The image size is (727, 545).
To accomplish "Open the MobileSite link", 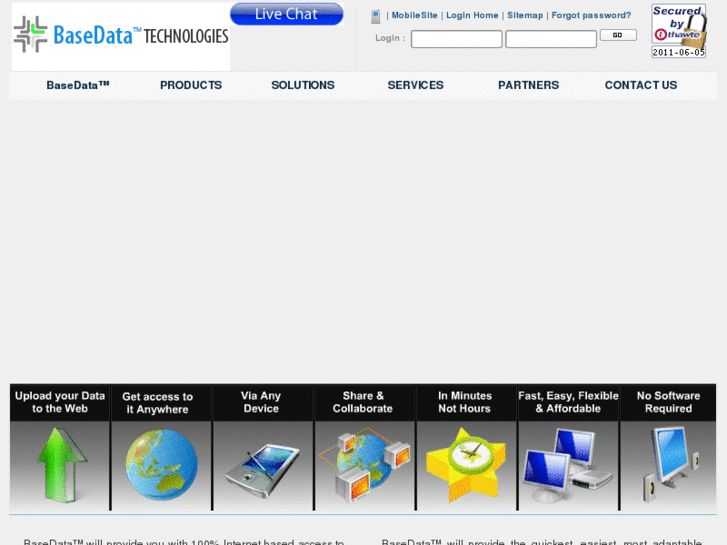I will pos(415,15).
